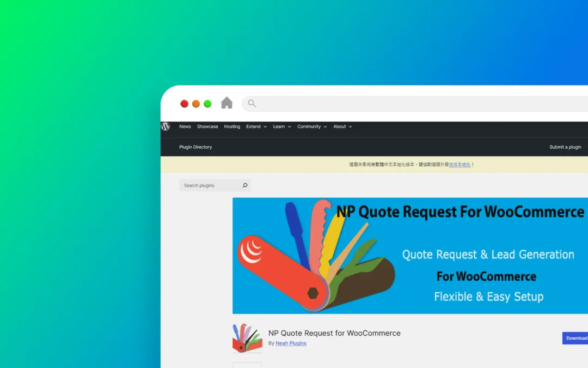The width and height of the screenshot is (588, 368).
Task: Focus the Search plugins input field
Action: coord(215,185)
